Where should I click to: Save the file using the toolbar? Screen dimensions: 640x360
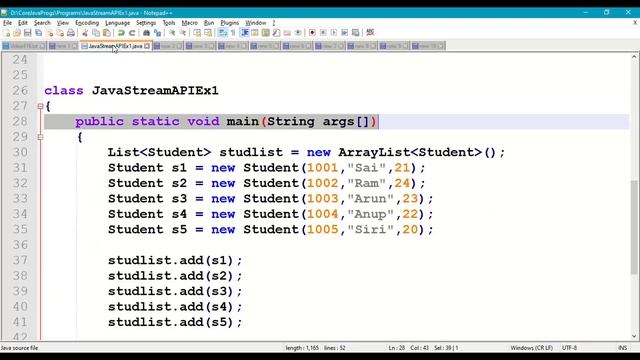pos(27,33)
